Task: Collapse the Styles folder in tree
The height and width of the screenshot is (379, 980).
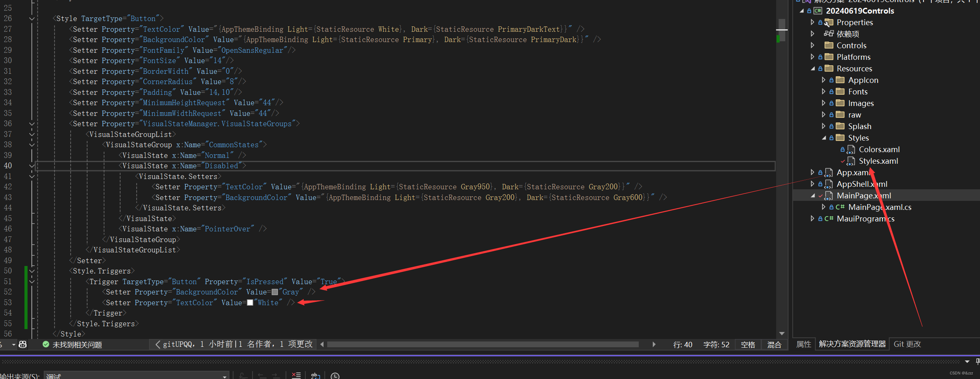Action: point(824,138)
